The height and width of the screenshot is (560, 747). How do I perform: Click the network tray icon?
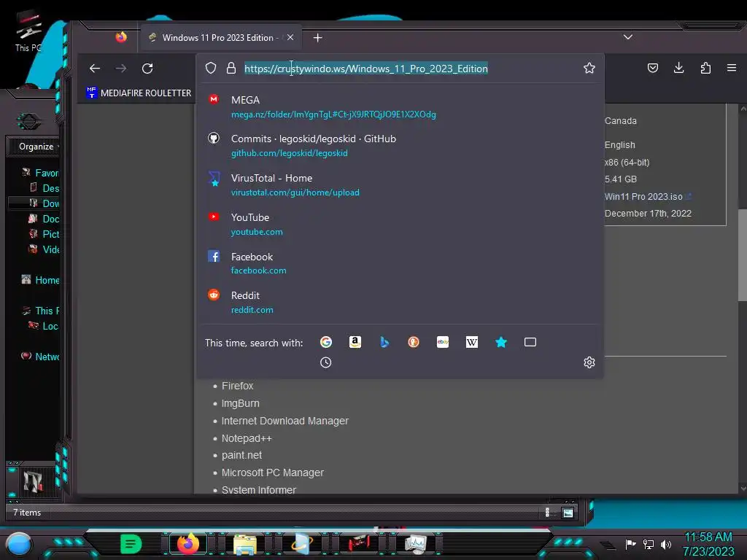pyautogui.click(x=649, y=544)
